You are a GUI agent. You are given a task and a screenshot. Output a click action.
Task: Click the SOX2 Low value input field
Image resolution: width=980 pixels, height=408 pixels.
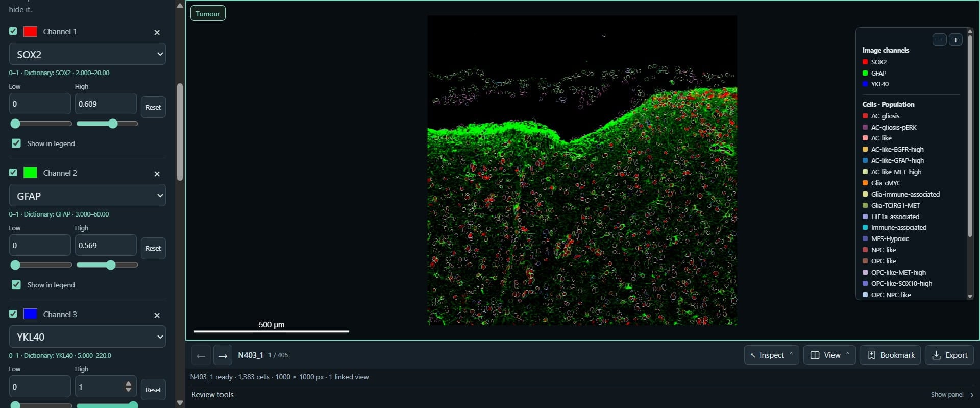(40, 104)
